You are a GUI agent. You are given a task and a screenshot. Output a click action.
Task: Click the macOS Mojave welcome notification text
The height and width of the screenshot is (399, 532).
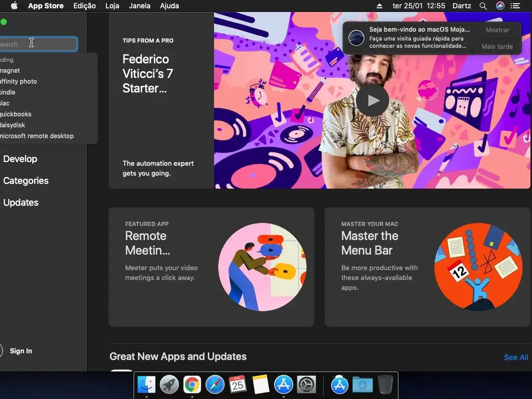(x=419, y=37)
